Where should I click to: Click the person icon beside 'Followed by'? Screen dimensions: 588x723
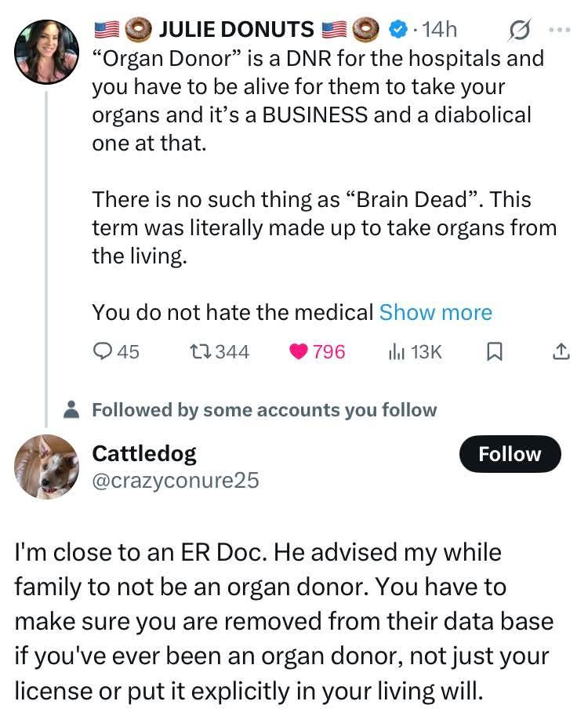point(72,409)
